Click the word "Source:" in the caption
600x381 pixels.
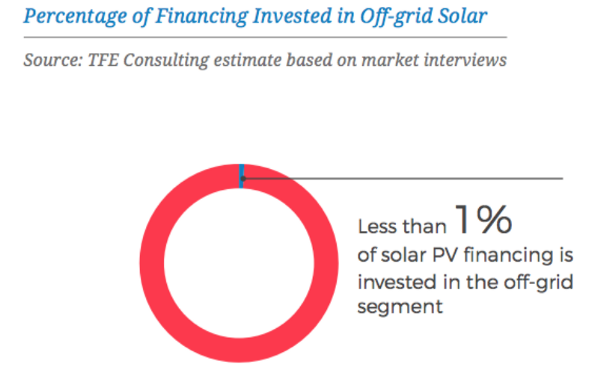(53, 60)
